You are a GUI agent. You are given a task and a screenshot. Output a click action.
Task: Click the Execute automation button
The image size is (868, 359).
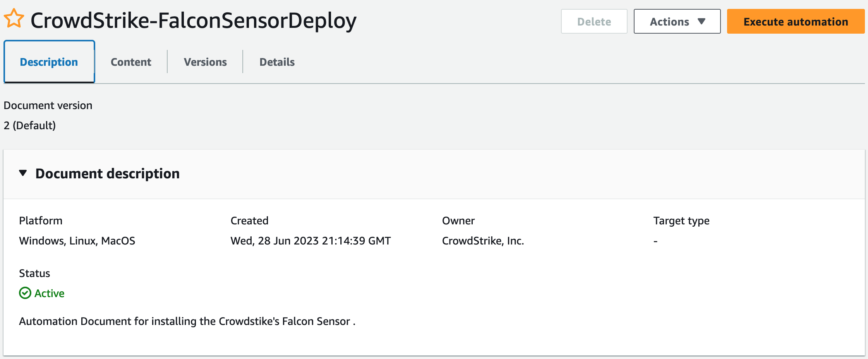point(796,22)
